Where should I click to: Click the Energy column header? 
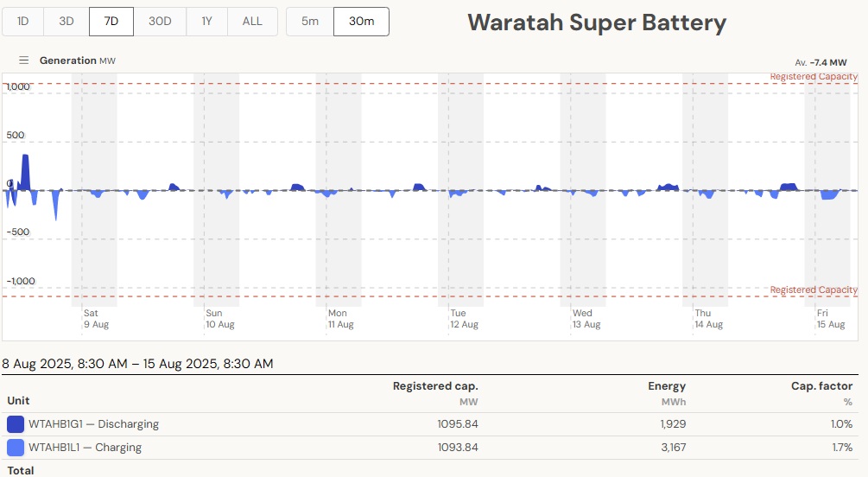pos(667,386)
